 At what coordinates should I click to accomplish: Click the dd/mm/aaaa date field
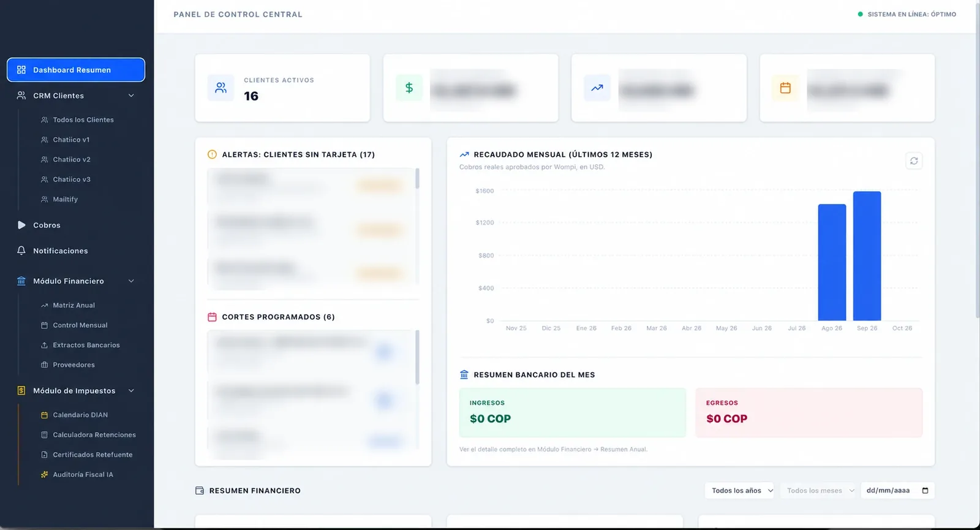pos(897,491)
